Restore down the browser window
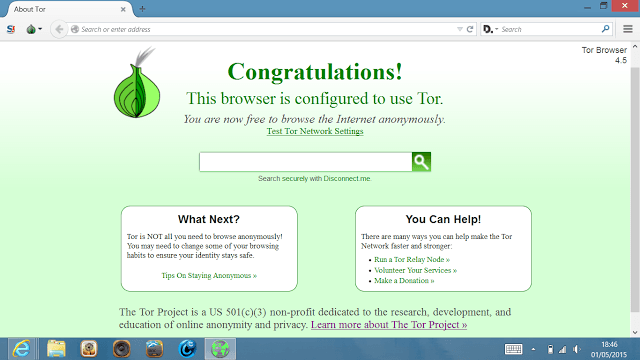The height and width of the screenshot is (360, 640). pyautogui.click(x=604, y=6)
